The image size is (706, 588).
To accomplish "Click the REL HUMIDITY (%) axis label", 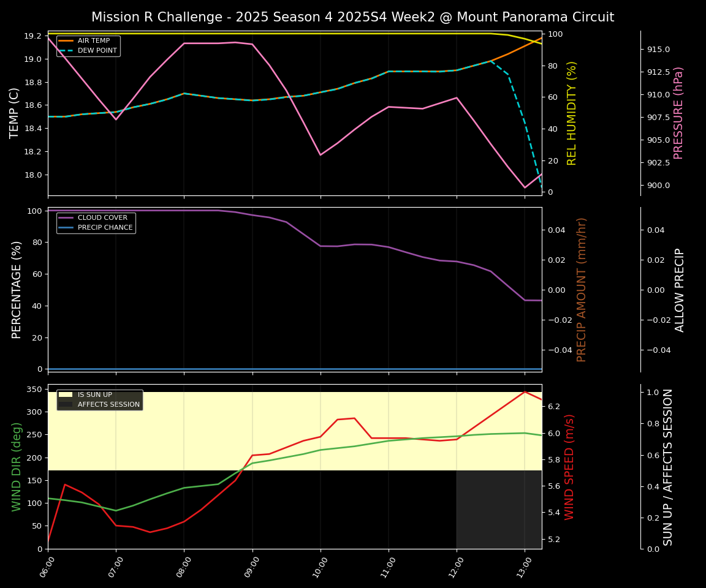I will click(x=572, y=113).
